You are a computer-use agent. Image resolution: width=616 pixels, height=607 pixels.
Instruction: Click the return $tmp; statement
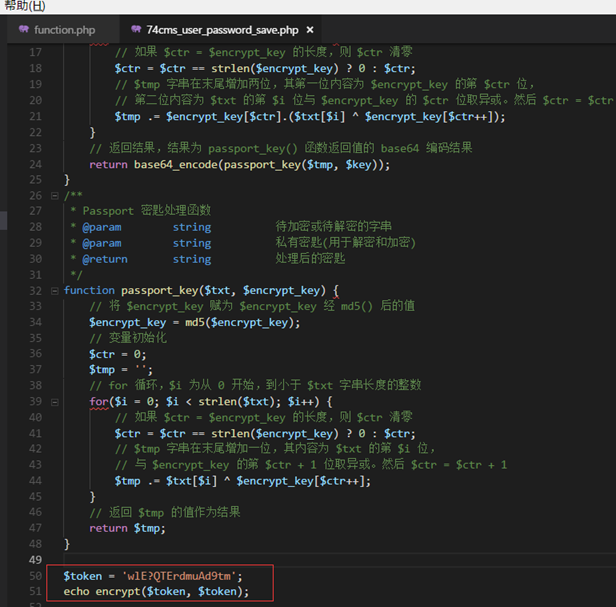coord(127,528)
